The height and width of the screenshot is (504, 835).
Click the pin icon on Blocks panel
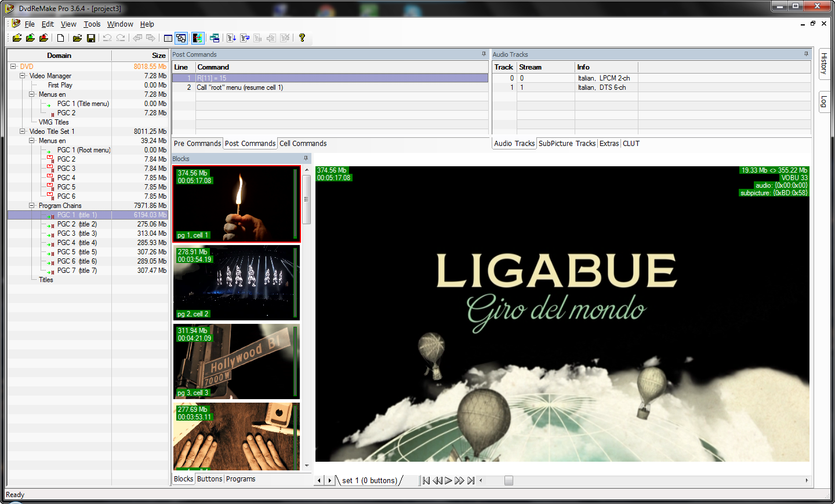click(x=306, y=158)
